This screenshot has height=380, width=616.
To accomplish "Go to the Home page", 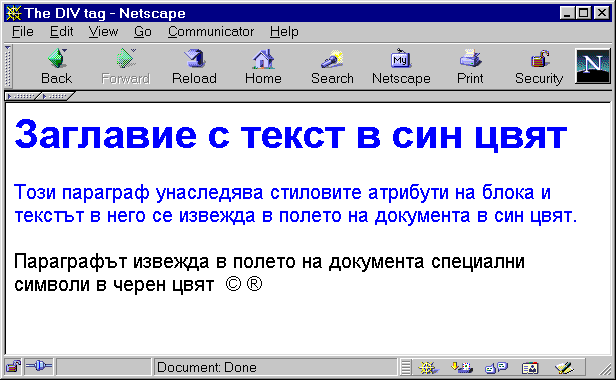I will pyautogui.click(x=263, y=66).
